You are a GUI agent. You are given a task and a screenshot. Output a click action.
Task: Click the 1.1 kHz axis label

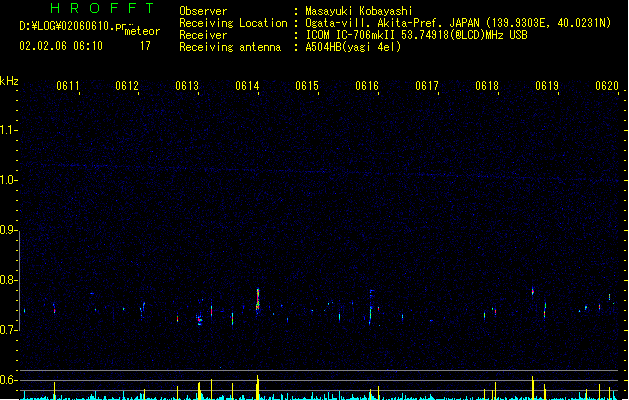pos(8,130)
